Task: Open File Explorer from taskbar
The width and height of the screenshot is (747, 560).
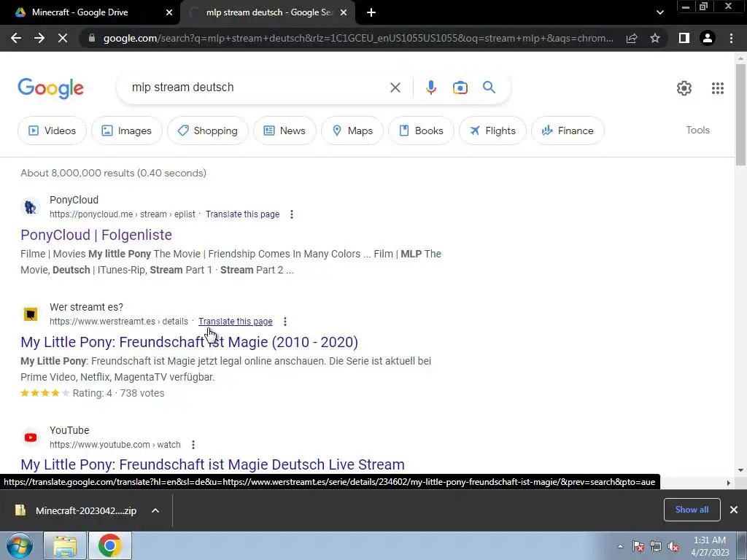Action: click(x=65, y=545)
